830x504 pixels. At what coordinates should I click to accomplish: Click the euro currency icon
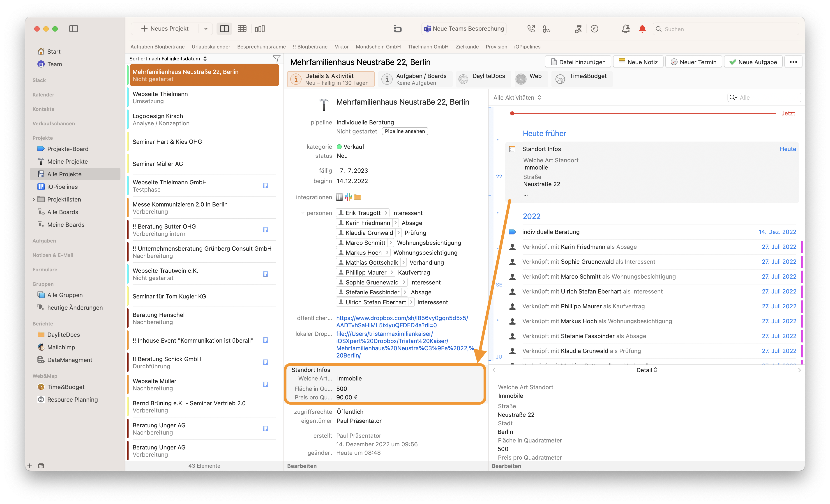point(595,29)
